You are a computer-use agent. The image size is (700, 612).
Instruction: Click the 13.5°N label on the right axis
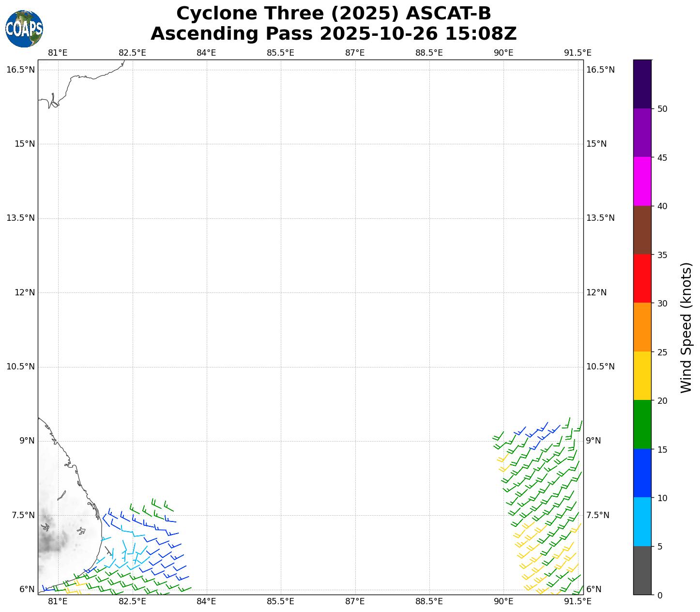coord(600,218)
